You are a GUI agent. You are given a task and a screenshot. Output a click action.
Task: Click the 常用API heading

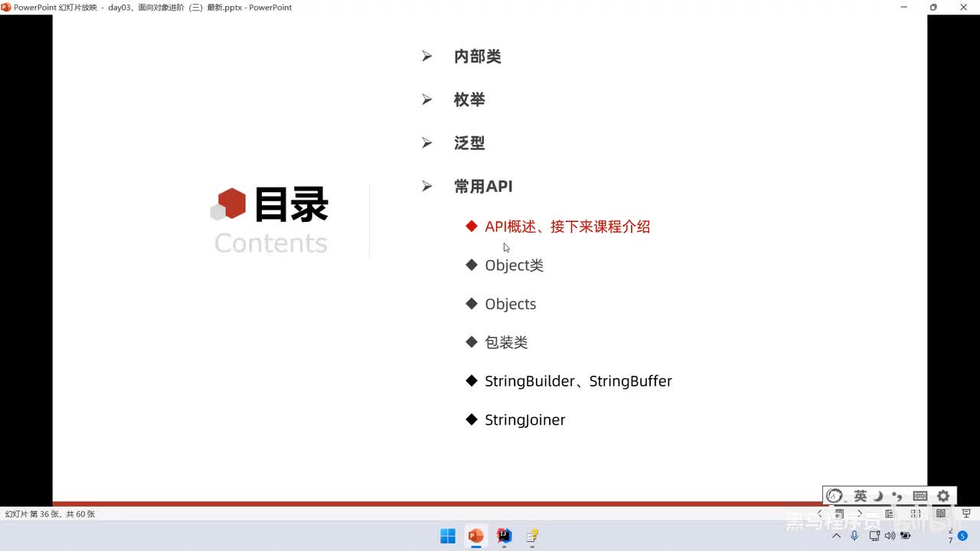pos(483,186)
